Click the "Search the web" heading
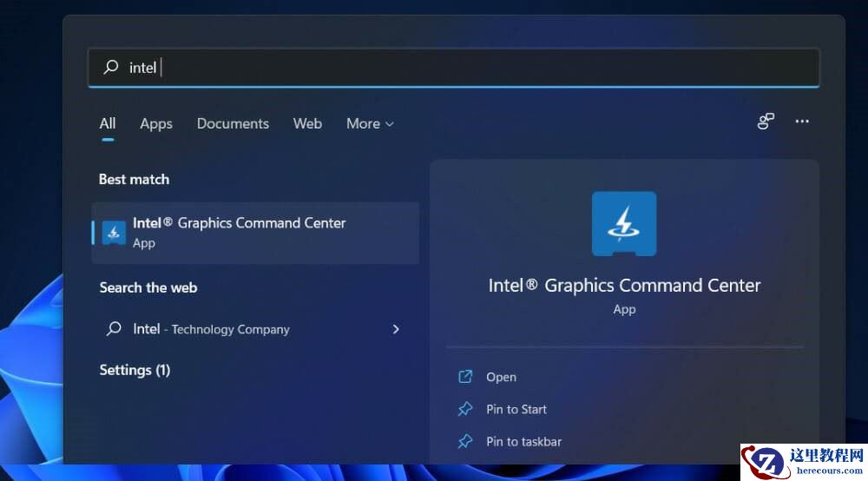The image size is (868, 481). (148, 288)
